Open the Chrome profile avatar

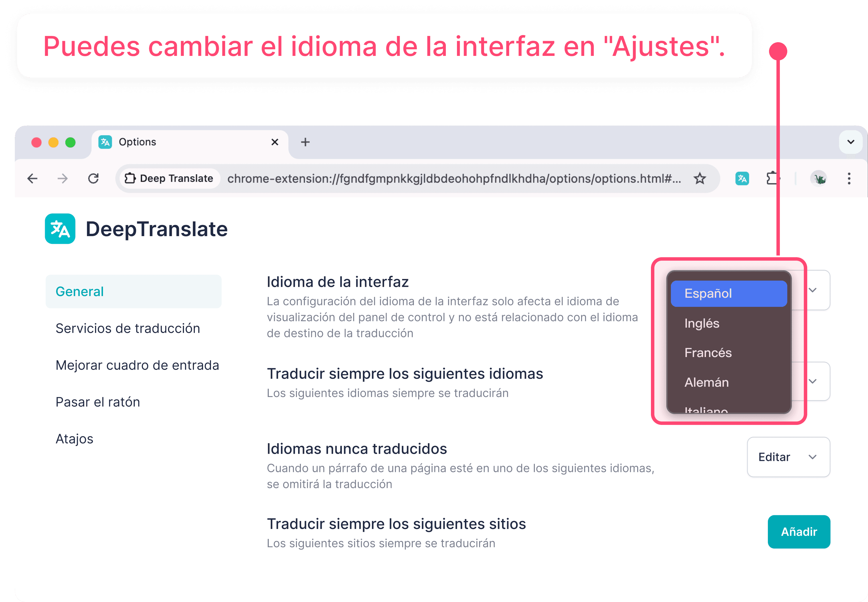pyautogui.click(x=819, y=179)
